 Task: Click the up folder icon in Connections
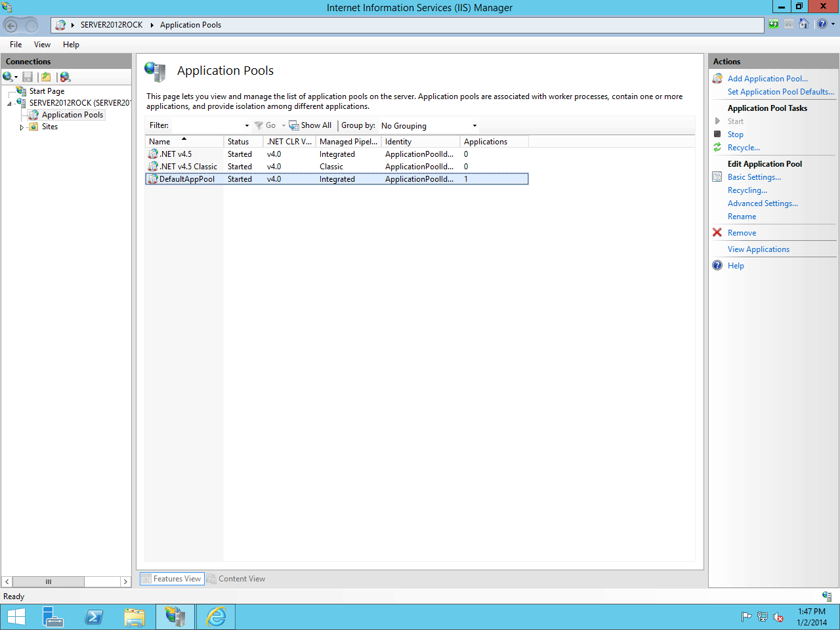pyautogui.click(x=46, y=77)
